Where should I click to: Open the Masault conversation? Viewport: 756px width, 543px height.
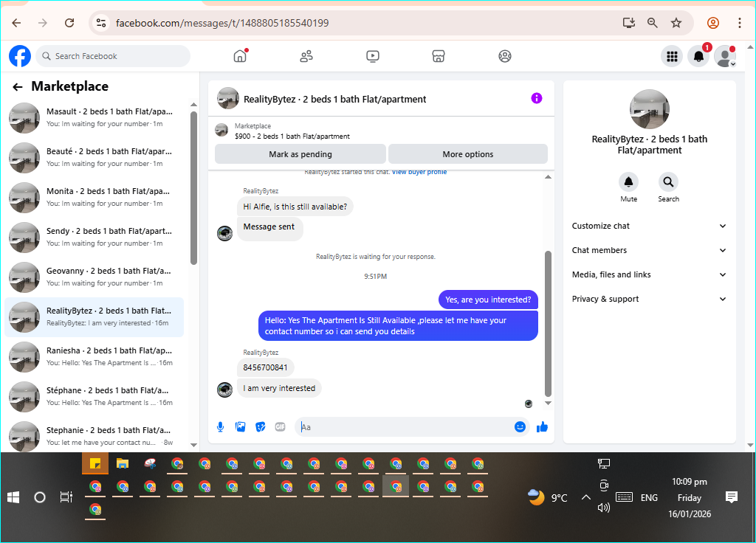[94, 117]
